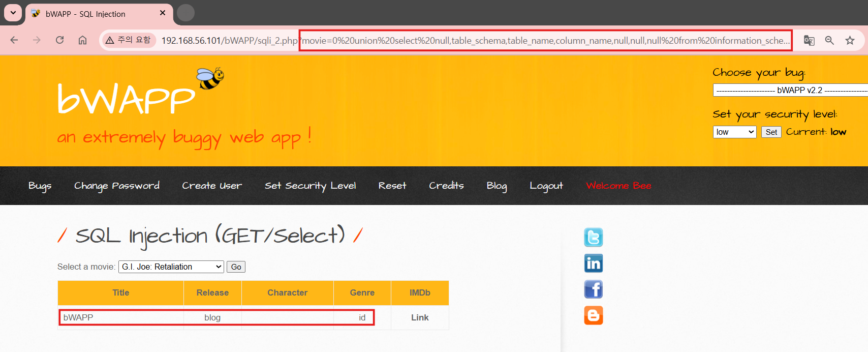The image size is (868, 352).
Task: Open the Twitter social icon
Action: [x=594, y=238]
